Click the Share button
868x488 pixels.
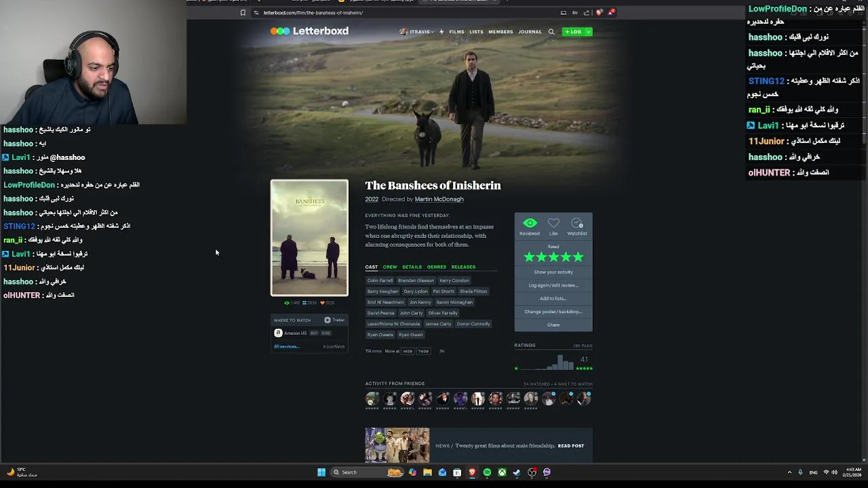coord(553,325)
